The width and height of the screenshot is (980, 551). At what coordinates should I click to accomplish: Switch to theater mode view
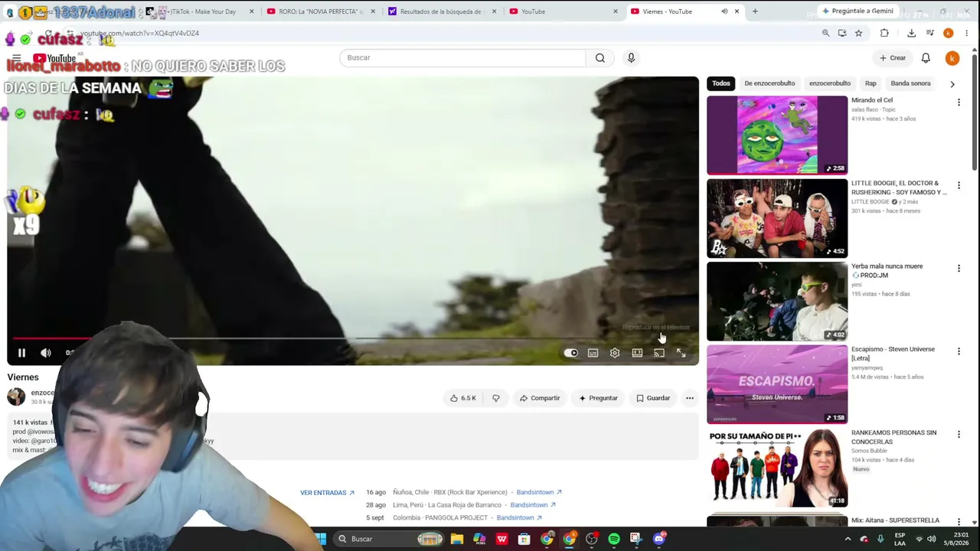tap(637, 353)
